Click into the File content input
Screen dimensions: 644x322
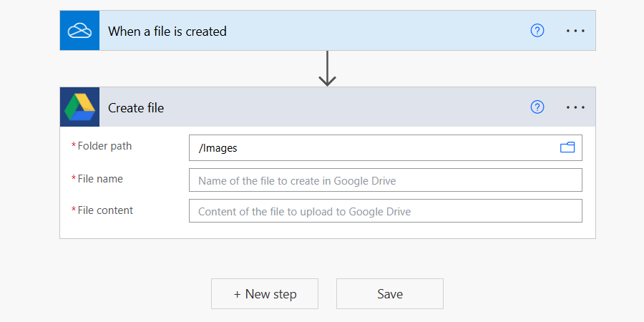click(385, 210)
